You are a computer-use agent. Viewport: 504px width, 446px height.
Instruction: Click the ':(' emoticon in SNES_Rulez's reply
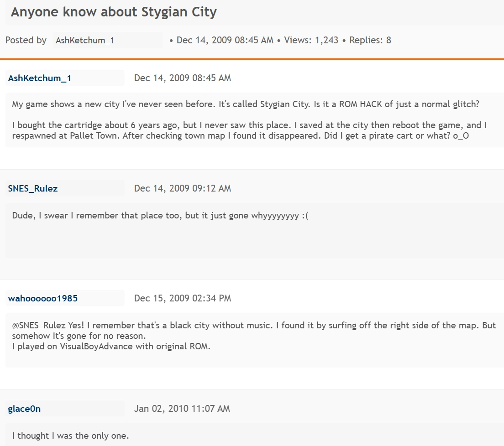click(304, 215)
